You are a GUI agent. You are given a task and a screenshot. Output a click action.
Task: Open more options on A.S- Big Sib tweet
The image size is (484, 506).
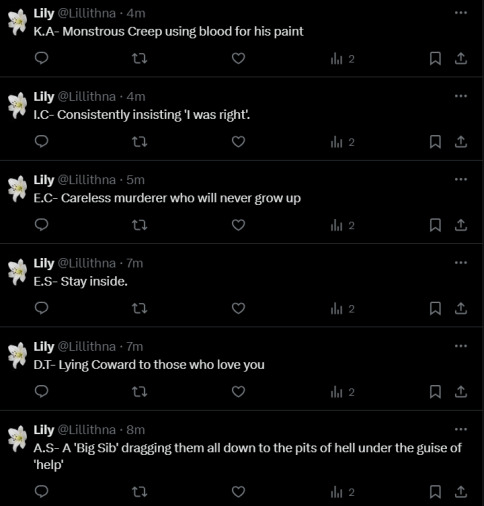coord(461,429)
